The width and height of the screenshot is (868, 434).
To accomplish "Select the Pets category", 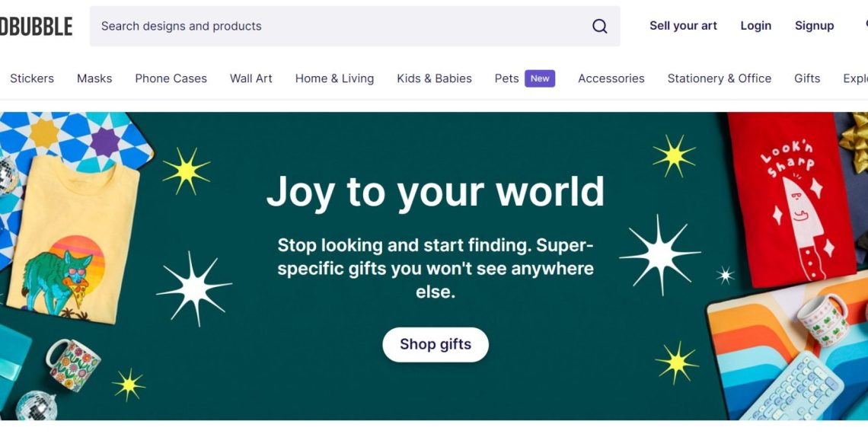I will (506, 78).
